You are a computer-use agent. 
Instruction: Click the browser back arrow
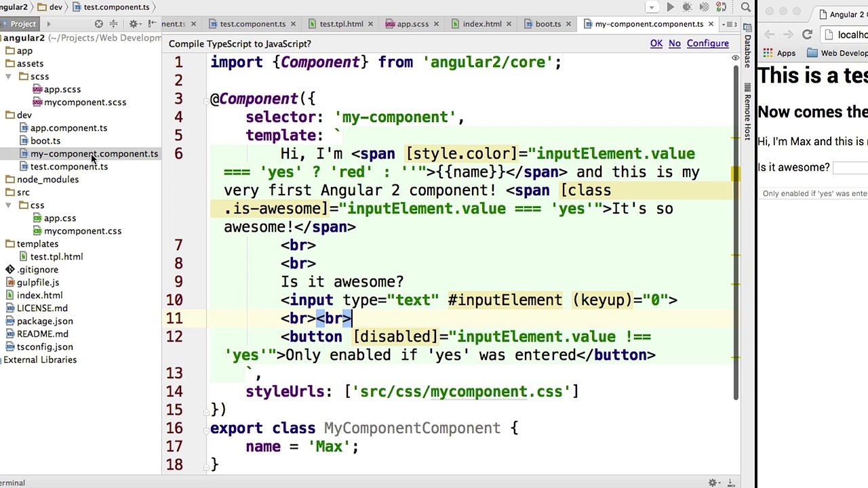click(x=768, y=35)
